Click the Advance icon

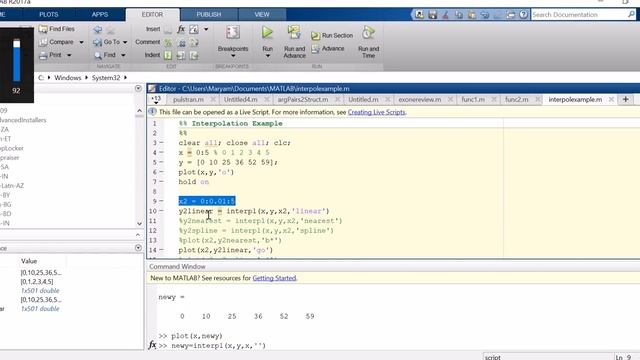click(x=315, y=49)
